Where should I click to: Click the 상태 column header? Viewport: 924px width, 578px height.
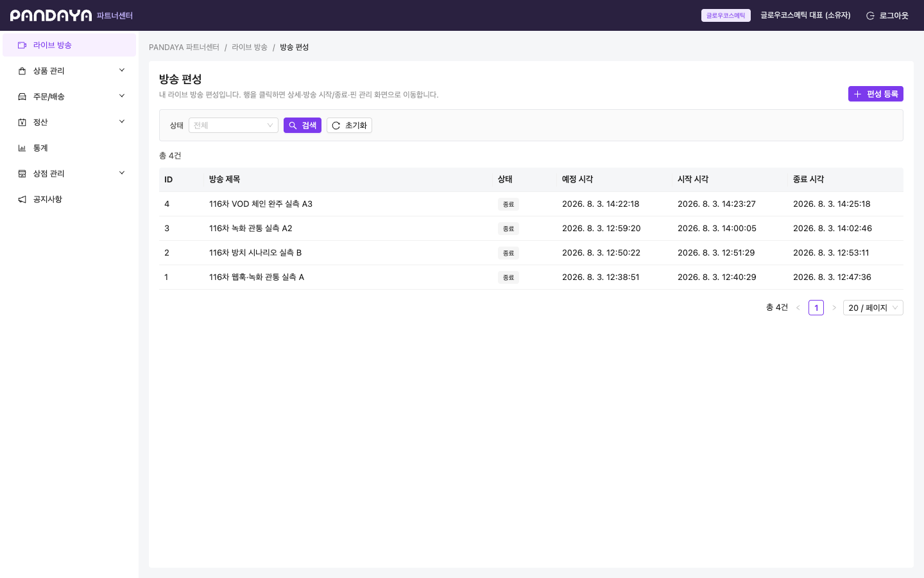click(x=525, y=180)
